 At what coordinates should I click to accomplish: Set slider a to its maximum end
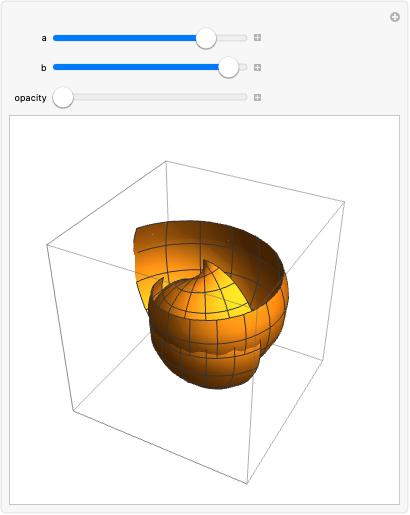[x=246, y=38]
